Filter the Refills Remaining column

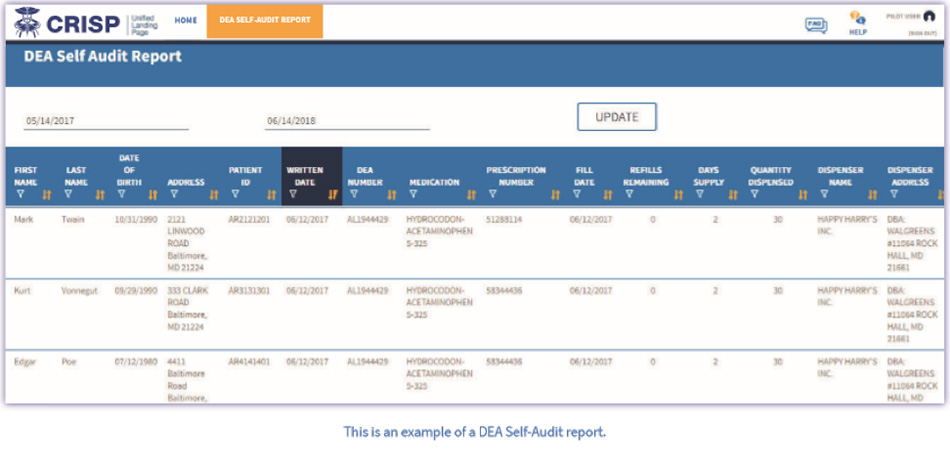629,195
